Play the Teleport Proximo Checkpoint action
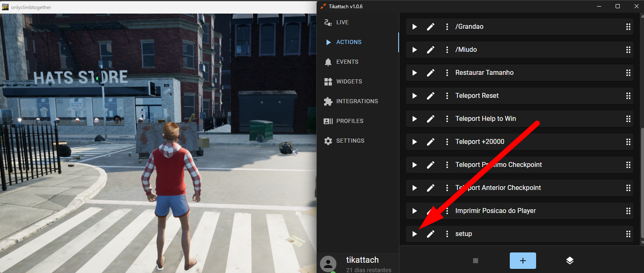644x273 pixels. click(x=415, y=165)
